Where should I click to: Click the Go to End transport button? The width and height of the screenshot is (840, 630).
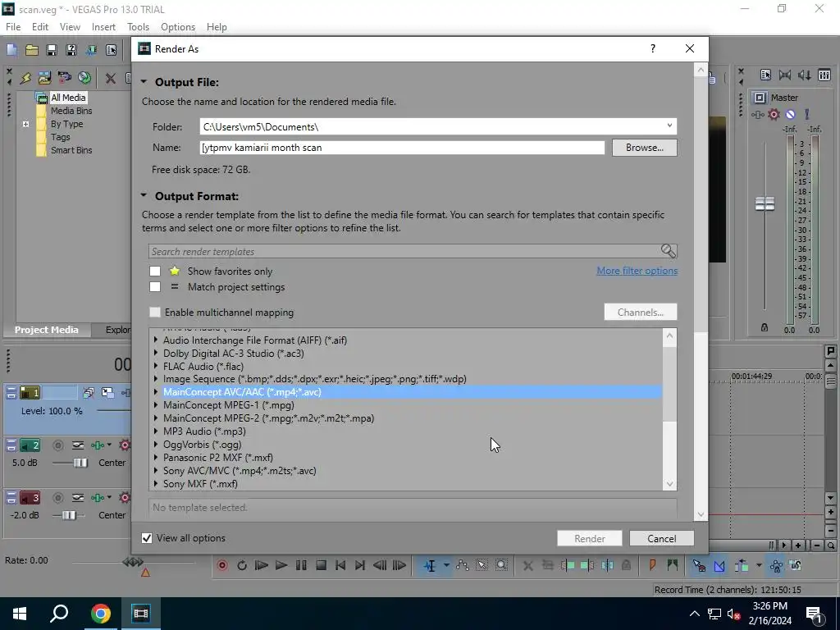point(360,565)
